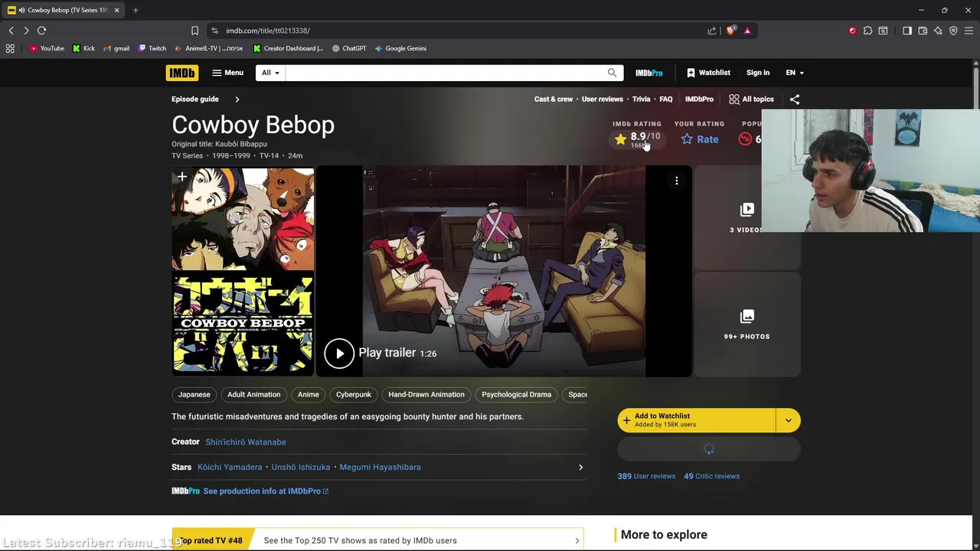Select the Anime chip
The width and height of the screenshot is (980, 551).
coord(309,394)
